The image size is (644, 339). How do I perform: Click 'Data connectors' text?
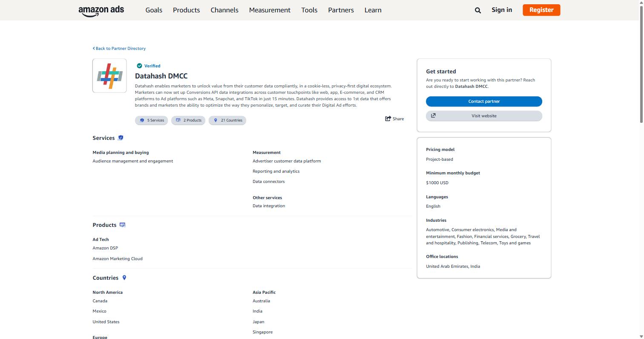click(x=269, y=181)
